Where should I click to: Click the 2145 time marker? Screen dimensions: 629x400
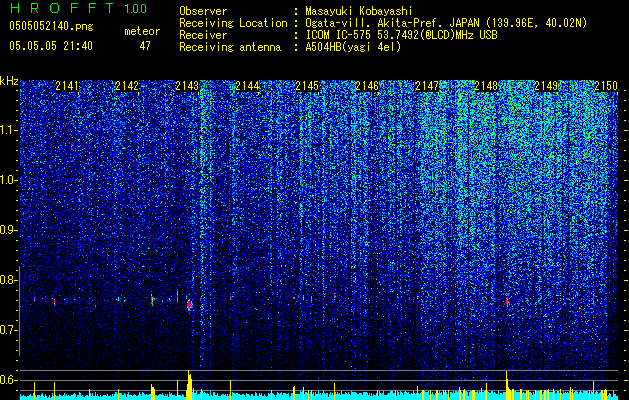pyautogui.click(x=307, y=85)
